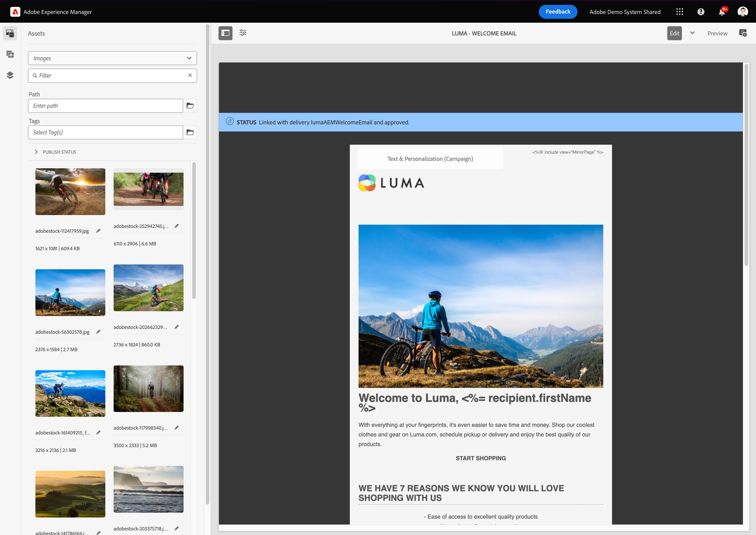756x535 pixels.
Task: Select the email hero biker image
Action: [481, 306]
